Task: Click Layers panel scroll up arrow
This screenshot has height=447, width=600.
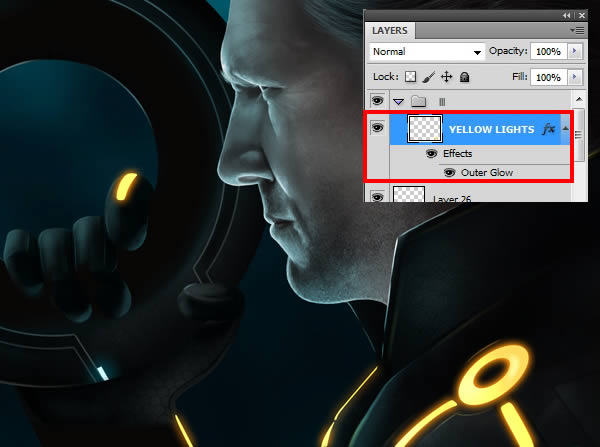Action: [x=579, y=100]
